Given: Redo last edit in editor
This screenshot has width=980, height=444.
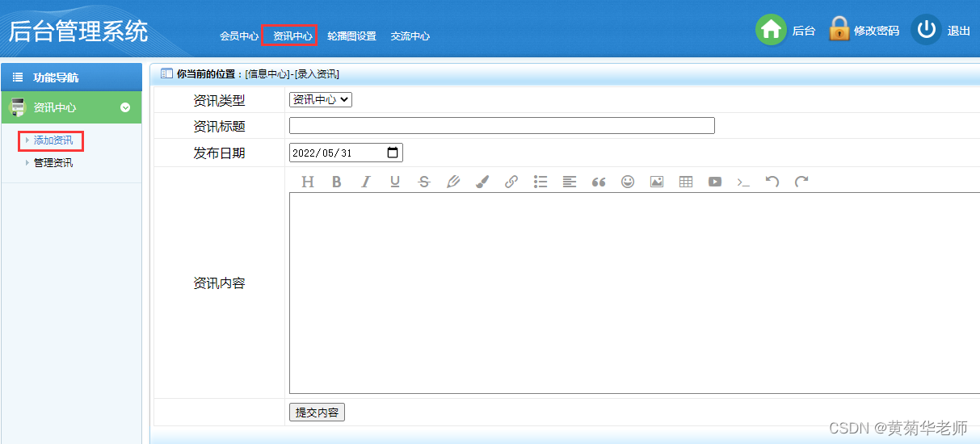Looking at the screenshot, I should click(801, 182).
